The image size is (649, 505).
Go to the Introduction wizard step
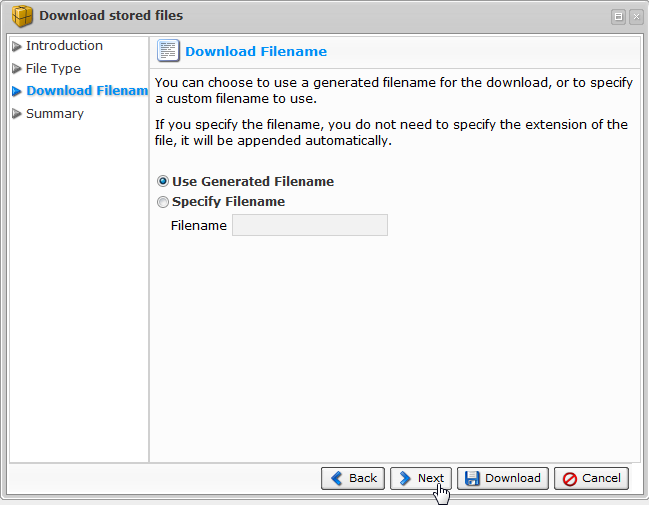pyautogui.click(x=64, y=46)
